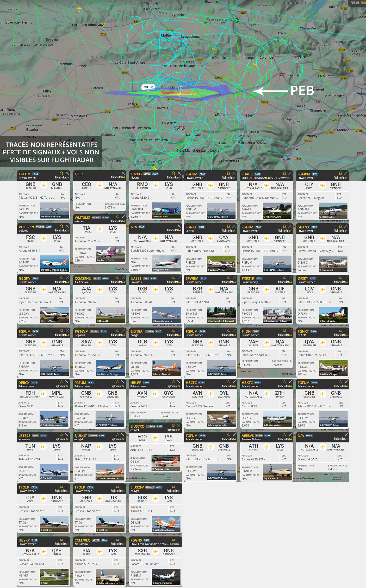This screenshot has height=588, width=366.
Task: Toggle favorite star on AEE8VS Aegean card
Action: tap(285, 435)
